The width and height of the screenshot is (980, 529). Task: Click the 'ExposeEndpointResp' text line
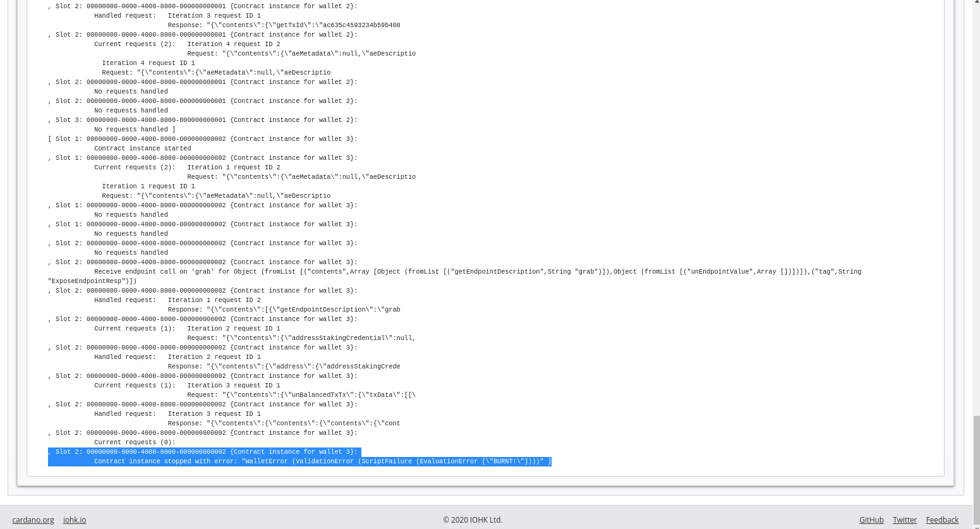92,281
